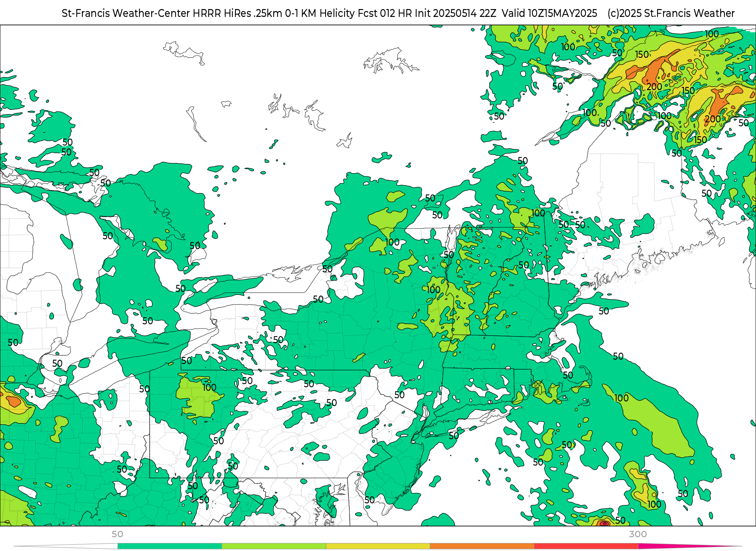Click the red legend color segment
This screenshot has height=551, width=756.
pyautogui.click(x=586, y=546)
